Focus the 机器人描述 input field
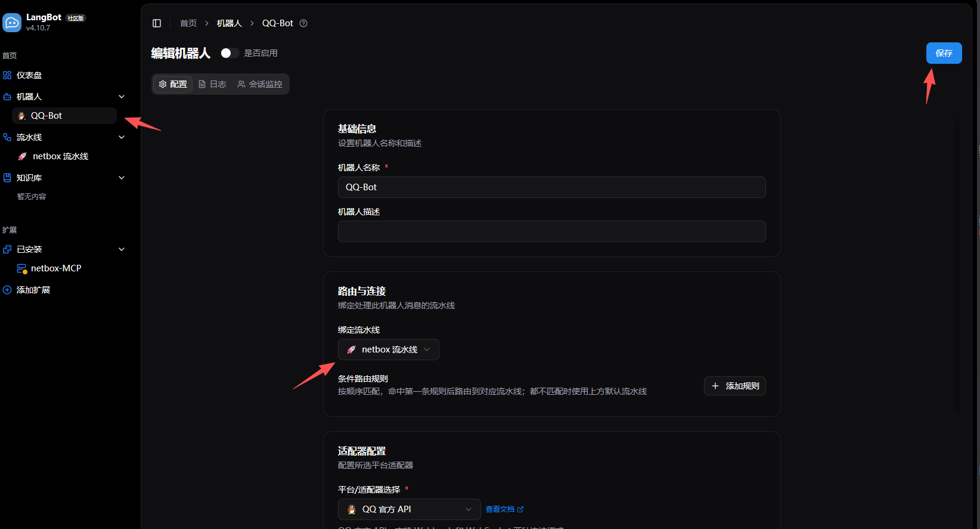Viewport: 980px width, 529px height. pyautogui.click(x=552, y=231)
